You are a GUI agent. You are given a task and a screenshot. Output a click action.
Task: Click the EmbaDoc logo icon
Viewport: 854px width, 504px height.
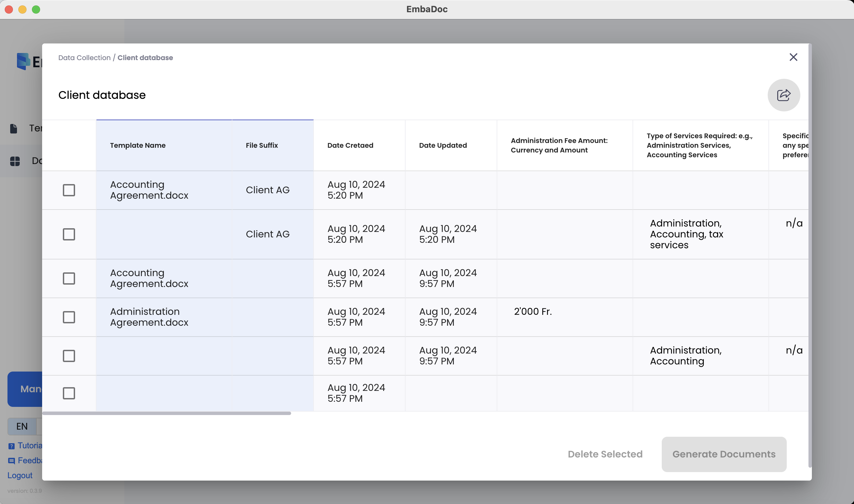point(23,61)
